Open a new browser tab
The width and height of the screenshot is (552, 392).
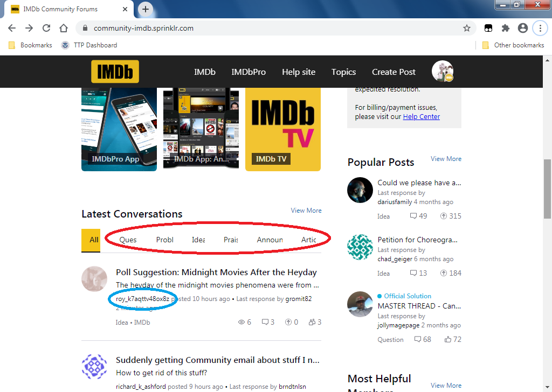[x=146, y=9]
